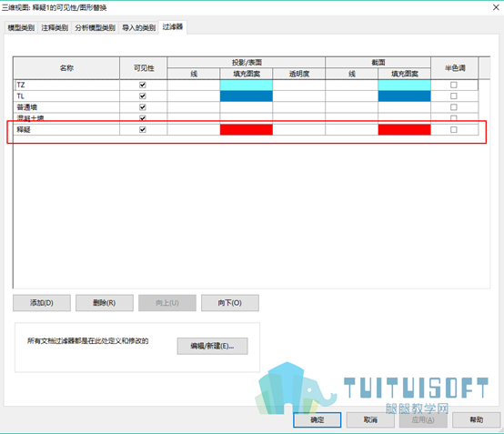Toggle visibility checkbox for 释疑 filter
Viewport: 504px width, 434px height.
click(143, 129)
